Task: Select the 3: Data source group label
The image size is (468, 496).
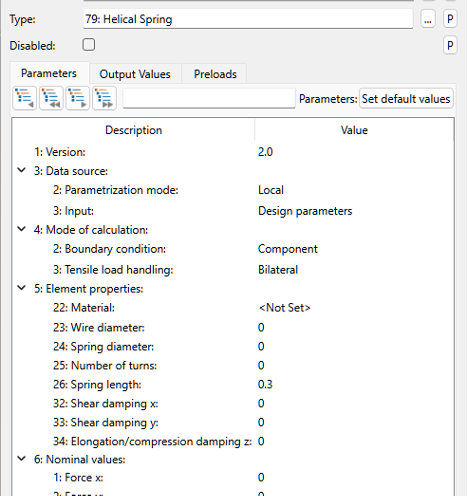Action: tap(71, 171)
